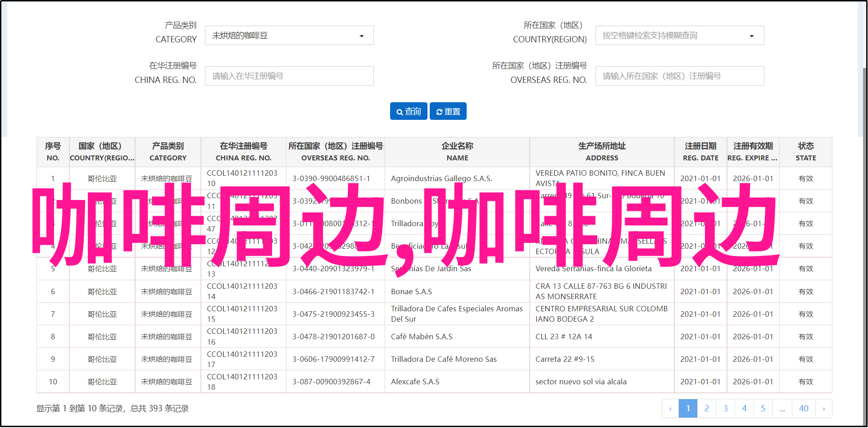
Task: Jump to pagination page 4
Action: [x=745, y=409]
